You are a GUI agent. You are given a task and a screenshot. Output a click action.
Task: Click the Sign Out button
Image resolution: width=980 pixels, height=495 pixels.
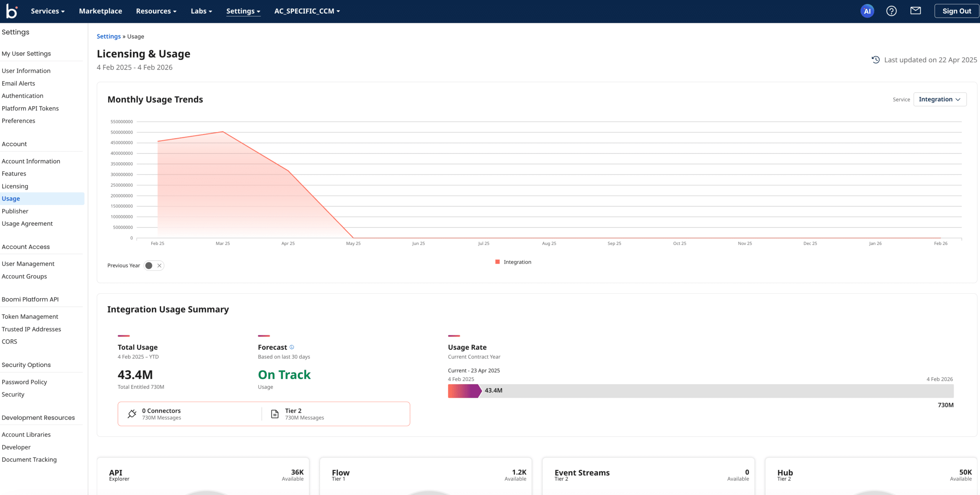(956, 11)
